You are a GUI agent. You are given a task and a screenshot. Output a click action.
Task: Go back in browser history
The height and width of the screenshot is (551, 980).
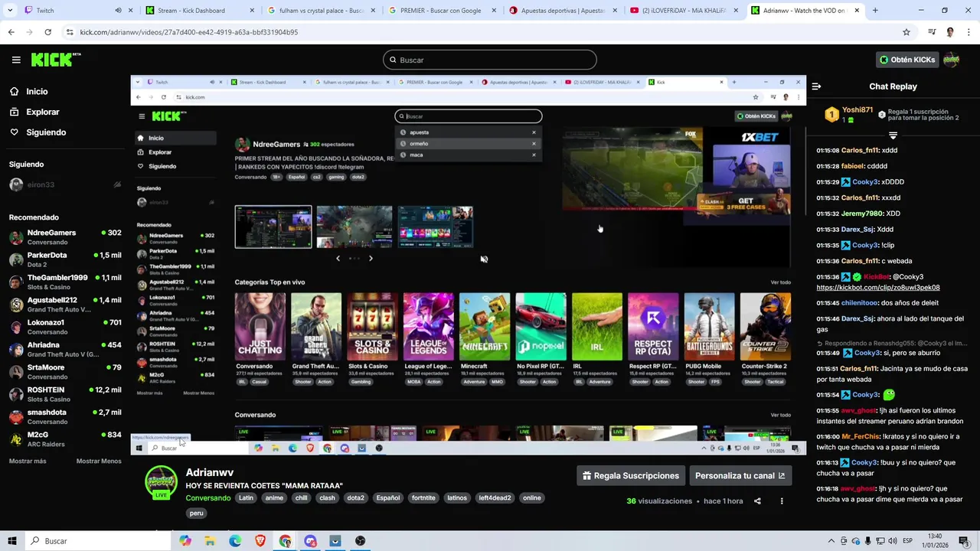coord(11,32)
